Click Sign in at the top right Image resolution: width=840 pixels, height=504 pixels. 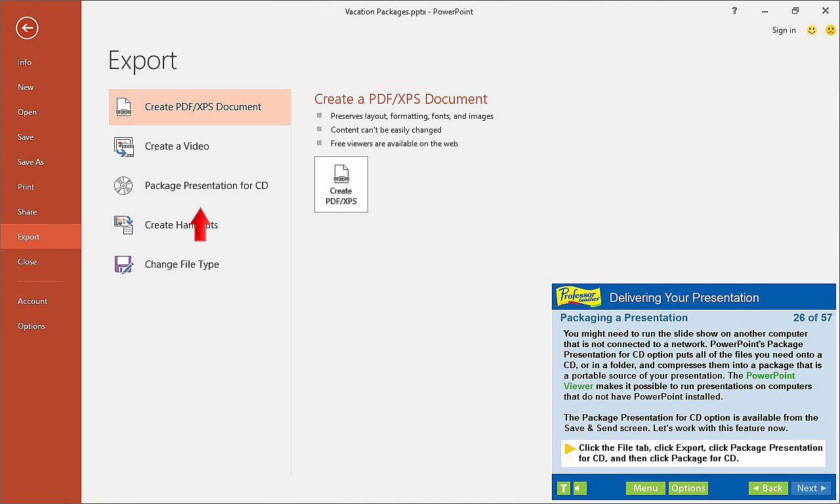point(784,30)
